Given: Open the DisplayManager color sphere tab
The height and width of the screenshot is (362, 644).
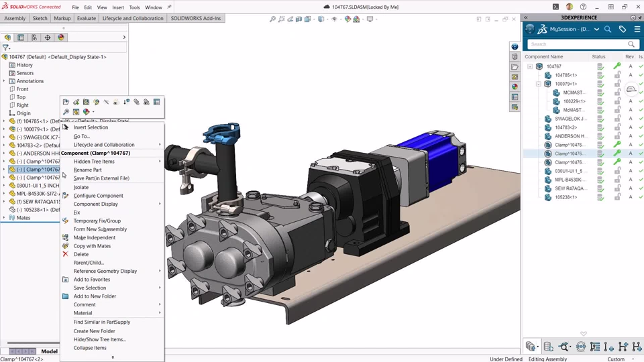Looking at the screenshot, I should click(61, 38).
